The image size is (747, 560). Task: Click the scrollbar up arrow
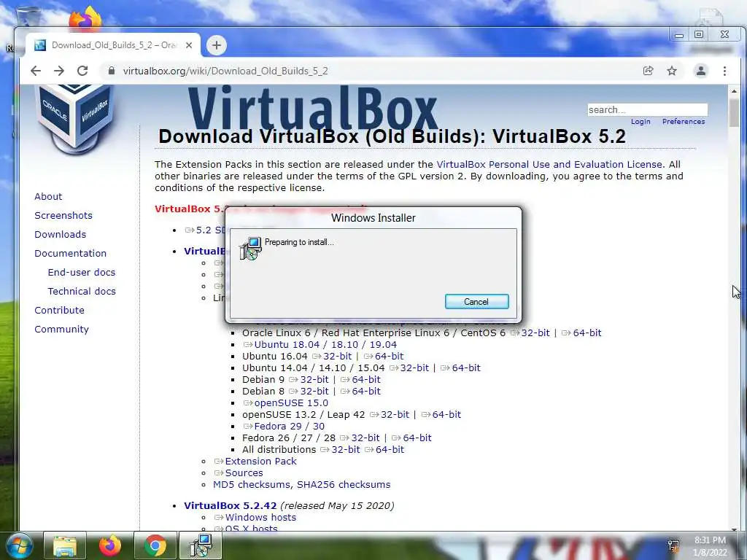[x=734, y=91]
